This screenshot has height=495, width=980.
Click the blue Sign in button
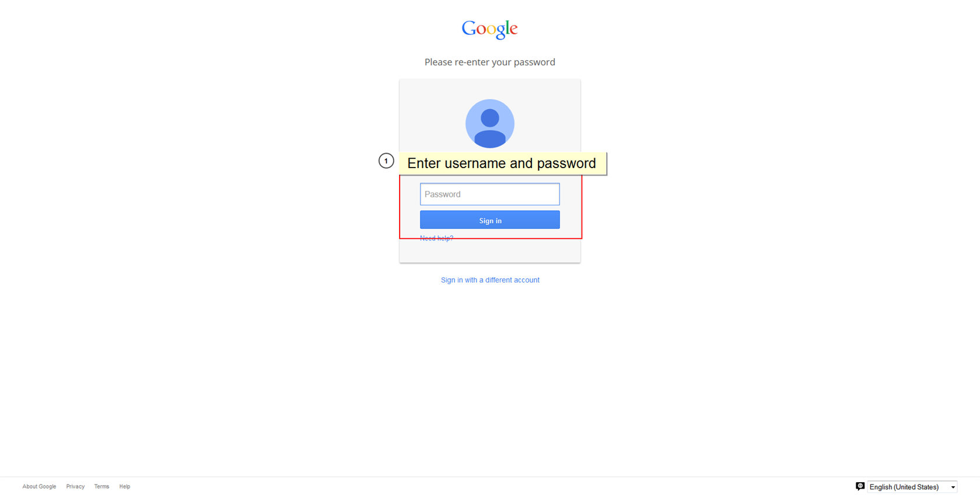pos(490,220)
